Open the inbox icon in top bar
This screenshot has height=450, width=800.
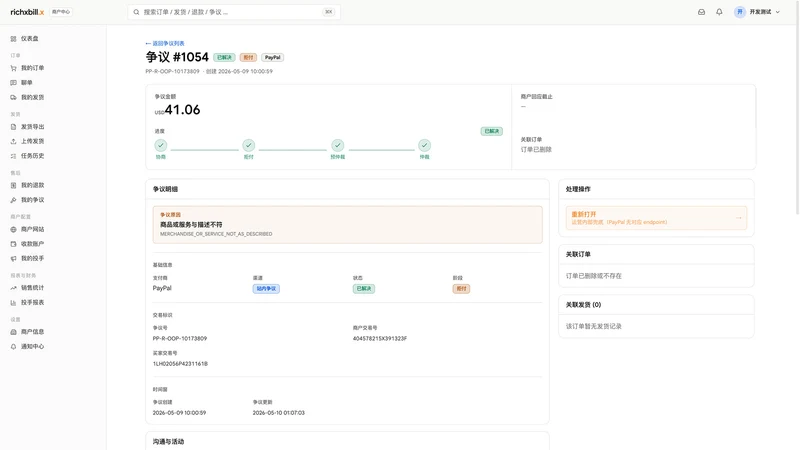tap(702, 12)
